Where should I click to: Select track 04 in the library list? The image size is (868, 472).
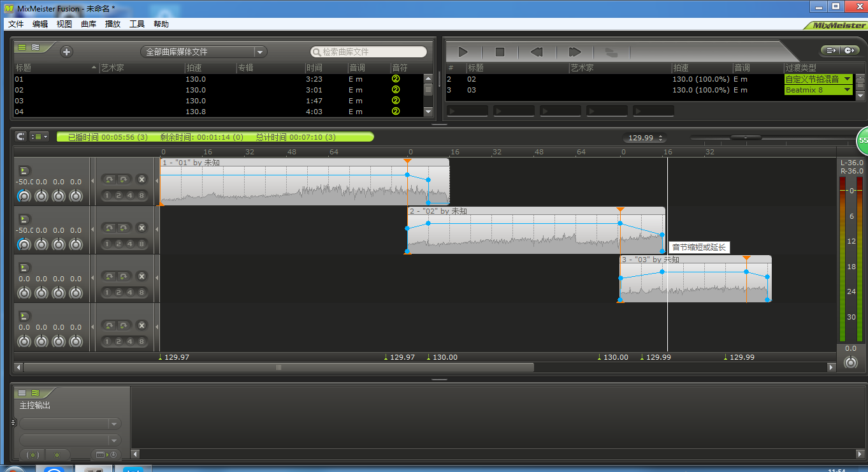[64, 111]
